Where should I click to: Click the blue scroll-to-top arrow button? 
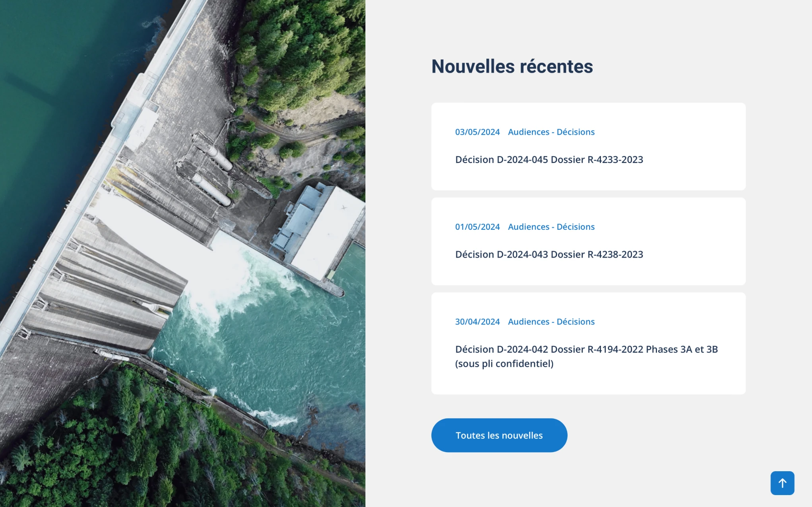(782, 483)
